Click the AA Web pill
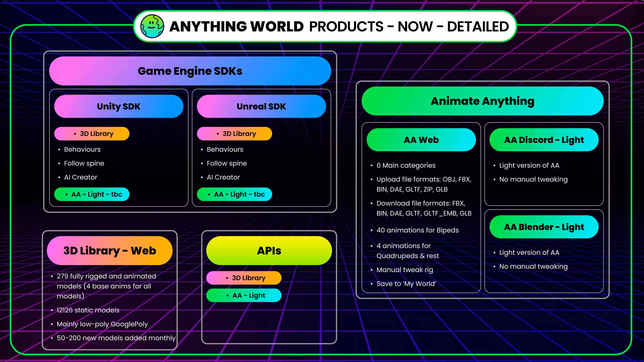 click(x=421, y=140)
